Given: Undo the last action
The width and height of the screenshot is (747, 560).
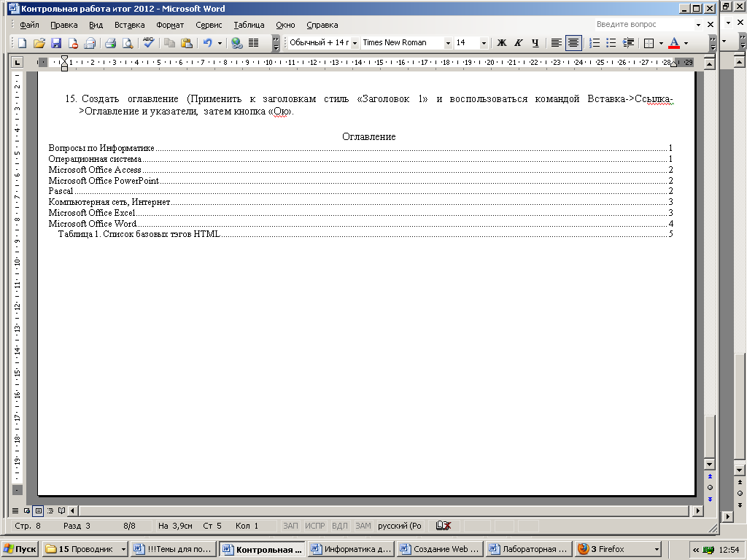Looking at the screenshot, I should coord(207,43).
